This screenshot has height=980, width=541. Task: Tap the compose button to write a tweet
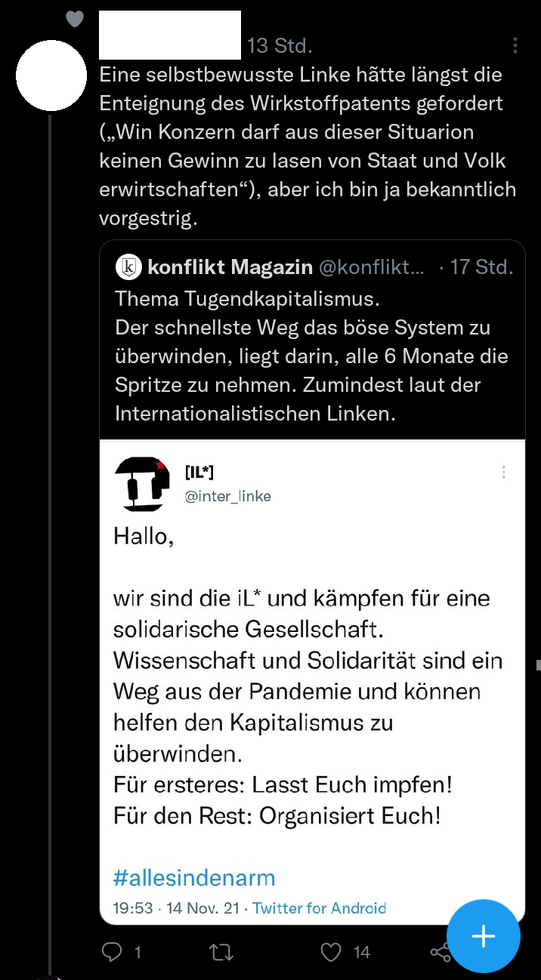[483, 936]
